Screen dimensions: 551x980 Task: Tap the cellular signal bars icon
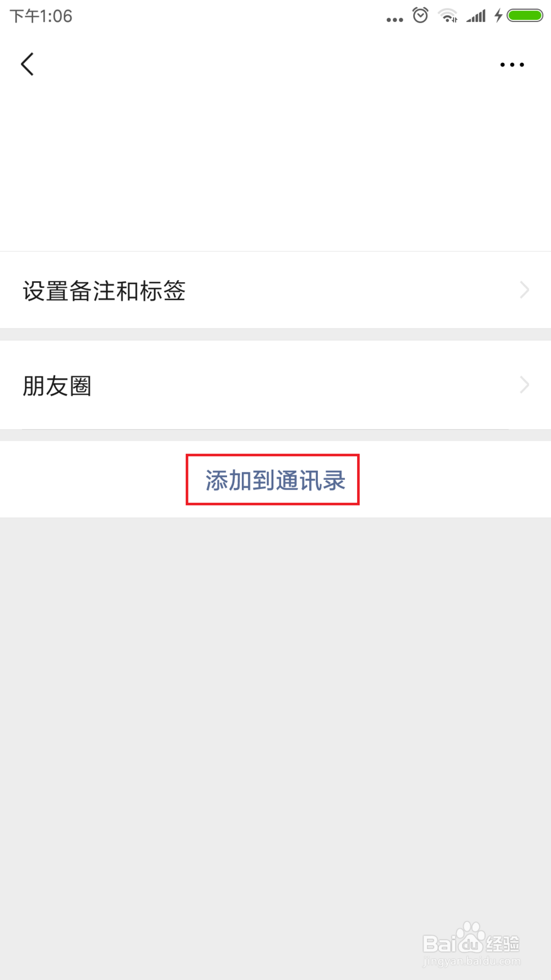pos(476,15)
